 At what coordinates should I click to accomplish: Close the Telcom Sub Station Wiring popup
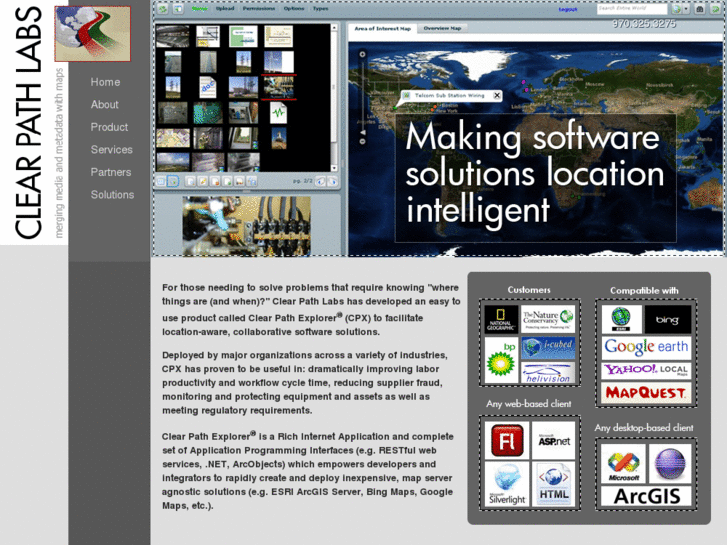[497, 96]
